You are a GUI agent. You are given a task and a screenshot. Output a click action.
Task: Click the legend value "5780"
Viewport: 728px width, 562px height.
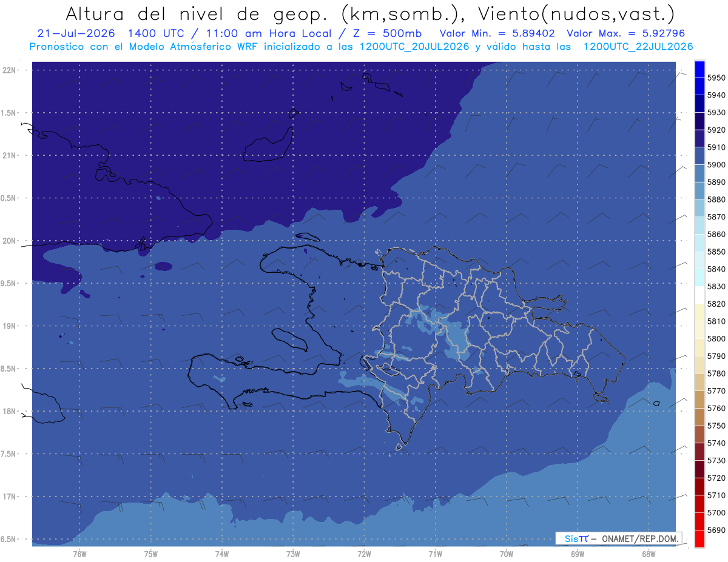coord(716,373)
